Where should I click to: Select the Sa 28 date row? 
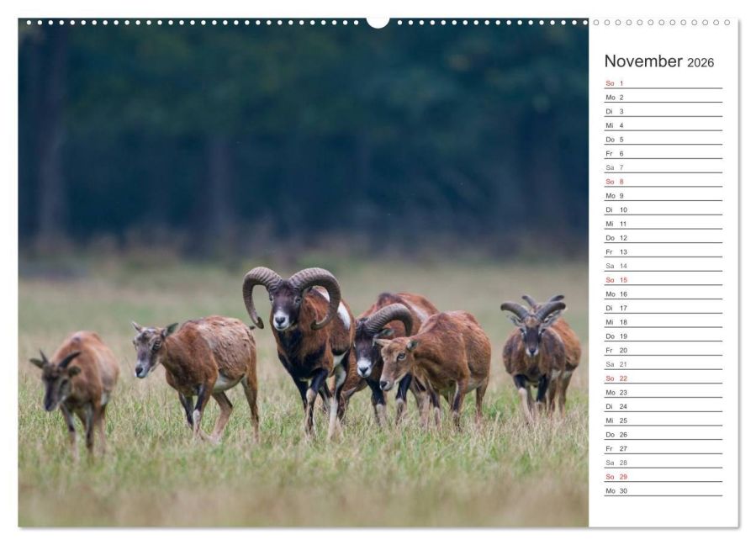tap(663, 462)
